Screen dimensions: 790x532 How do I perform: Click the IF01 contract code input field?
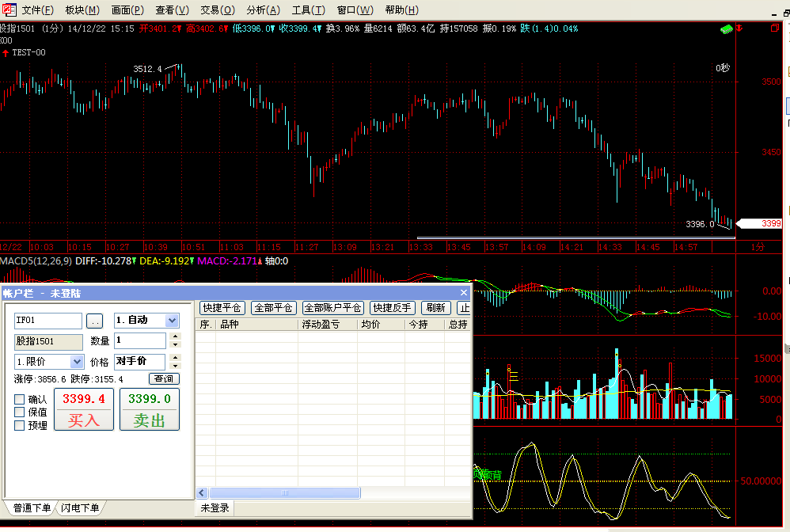click(x=47, y=321)
